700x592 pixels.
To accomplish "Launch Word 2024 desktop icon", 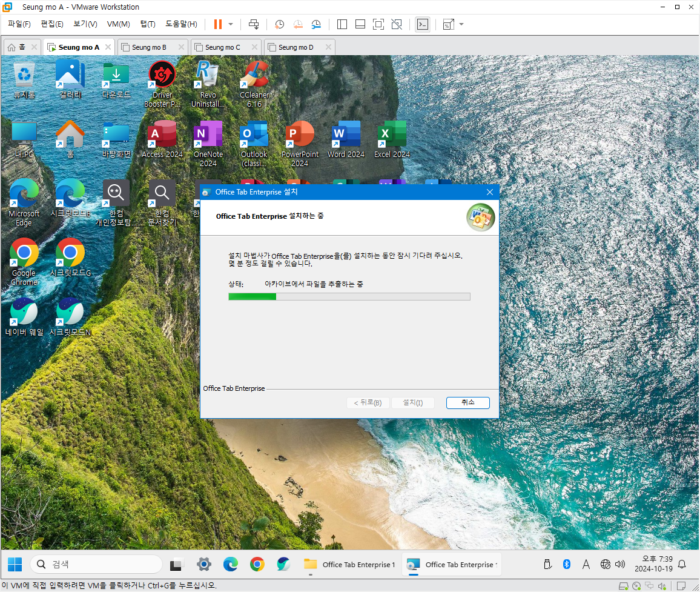I will [346, 140].
